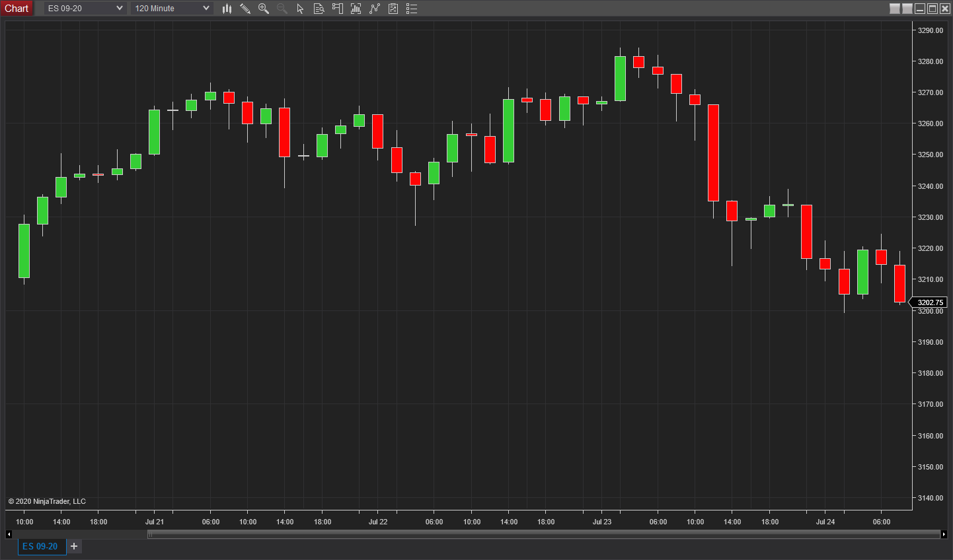Click the 3260.00 price axis label
Screen dimensions: 953x560
[931, 123]
